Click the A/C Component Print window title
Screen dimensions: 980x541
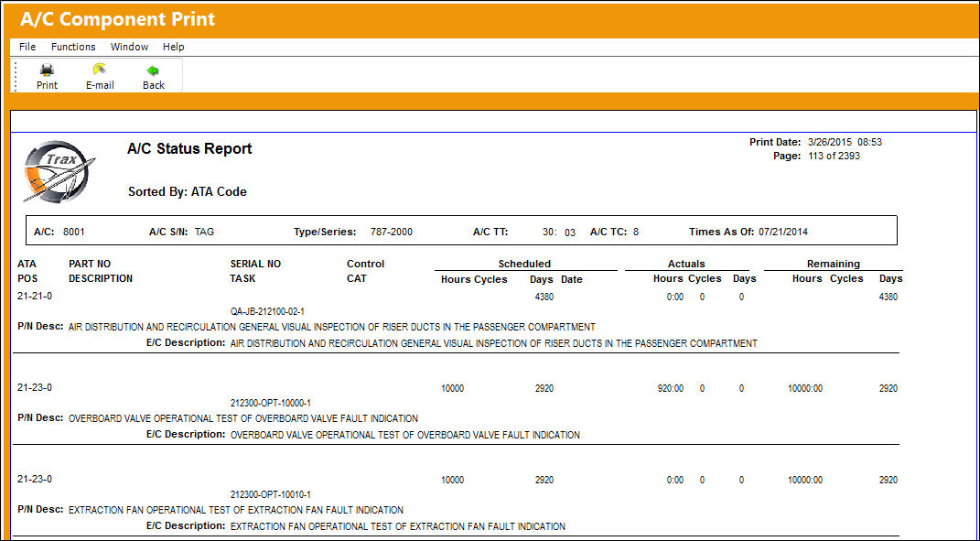point(117,18)
